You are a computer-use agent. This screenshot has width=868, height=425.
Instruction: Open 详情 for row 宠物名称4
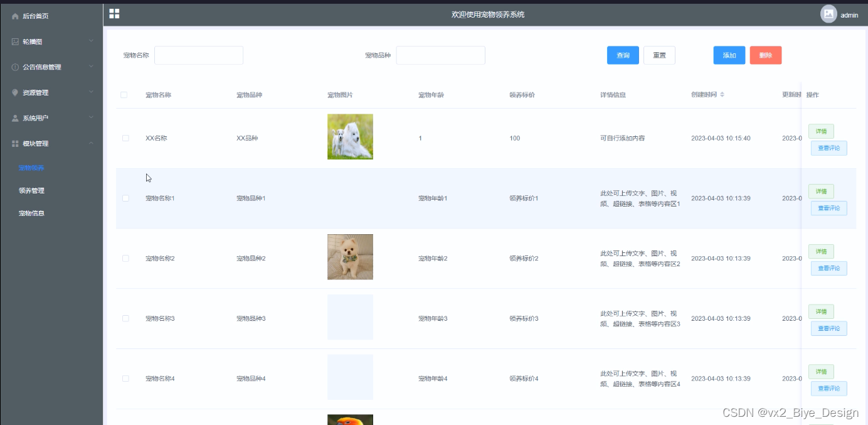821,372
